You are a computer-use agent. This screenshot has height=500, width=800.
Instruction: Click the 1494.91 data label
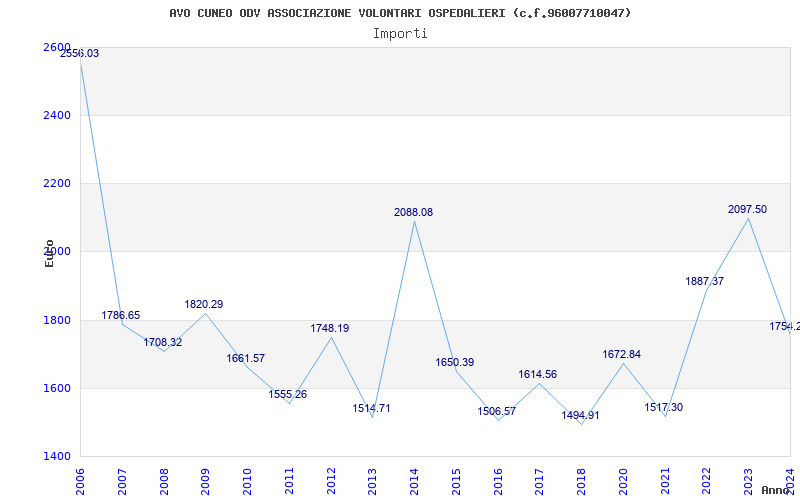(x=580, y=415)
